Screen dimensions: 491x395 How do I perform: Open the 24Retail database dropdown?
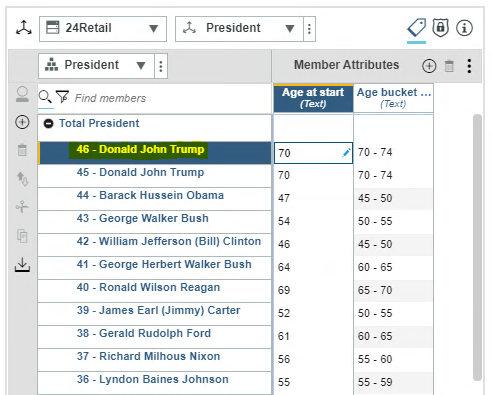(x=103, y=29)
